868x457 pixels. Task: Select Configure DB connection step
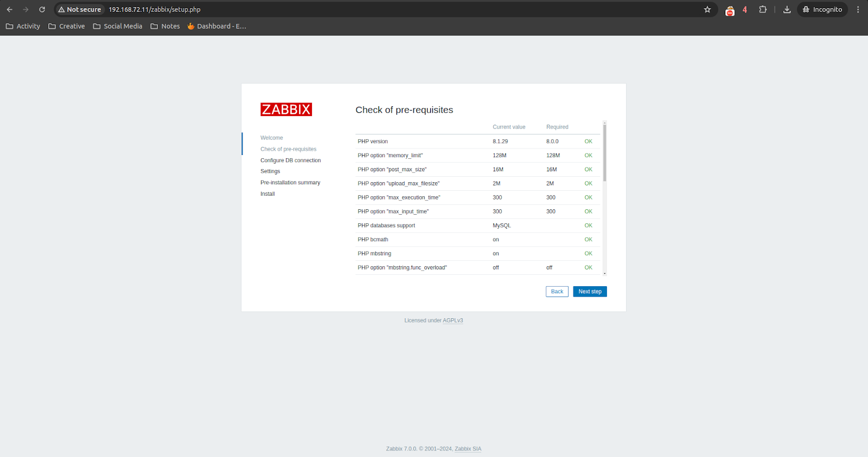tap(290, 160)
